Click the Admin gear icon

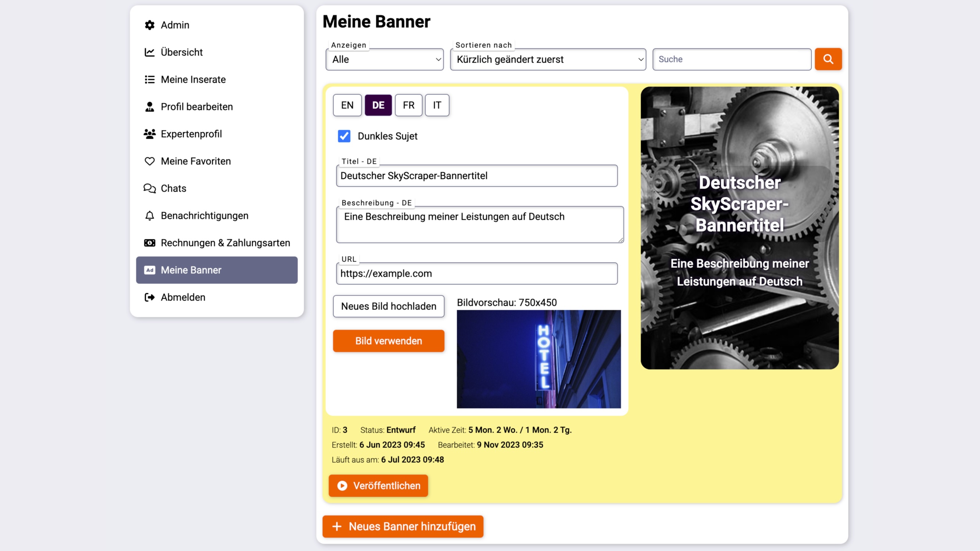150,25
